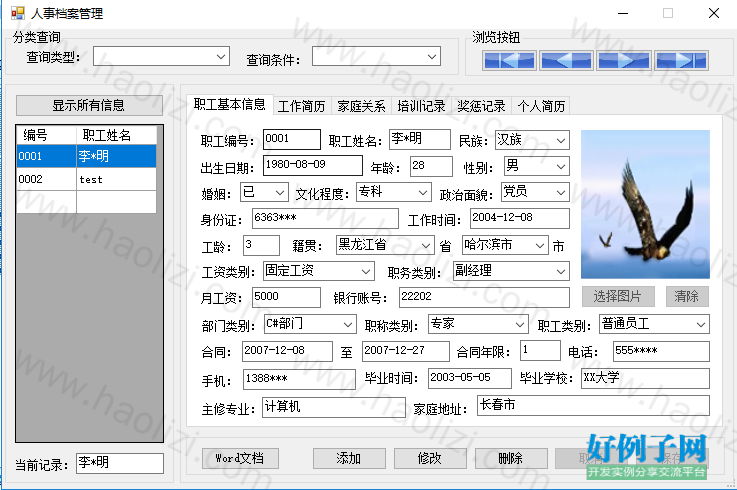737x490 pixels.
Task: Click the 人事档案管理 window title icon
Action: [17, 13]
